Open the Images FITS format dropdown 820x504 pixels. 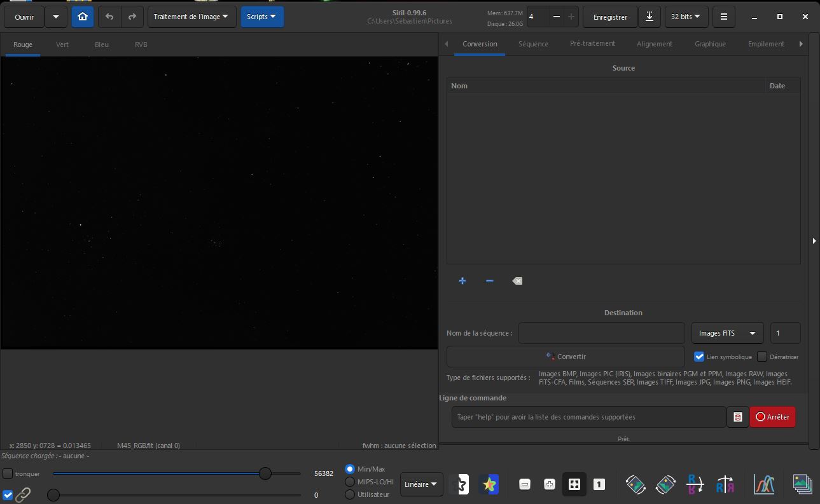[727, 333]
